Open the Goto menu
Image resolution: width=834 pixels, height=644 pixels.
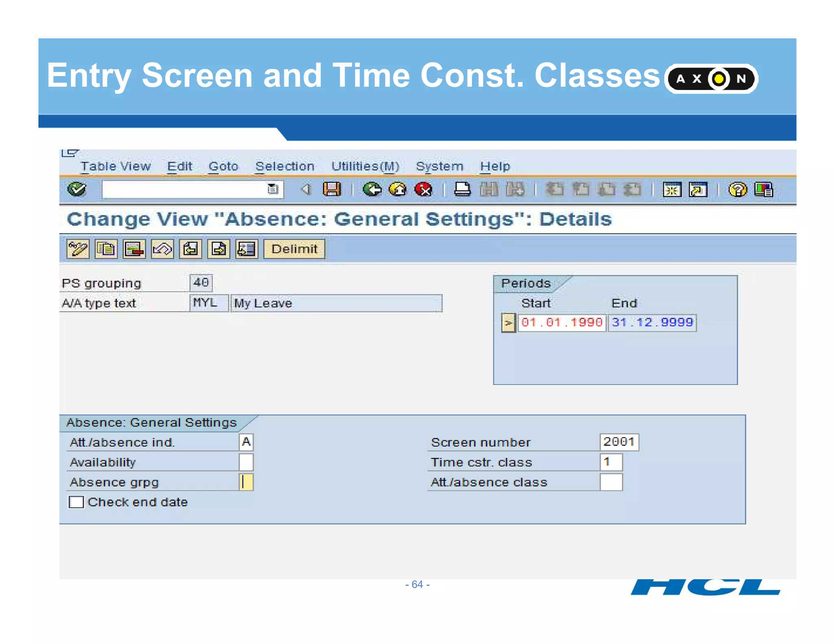pyautogui.click(x=223, y=166)
